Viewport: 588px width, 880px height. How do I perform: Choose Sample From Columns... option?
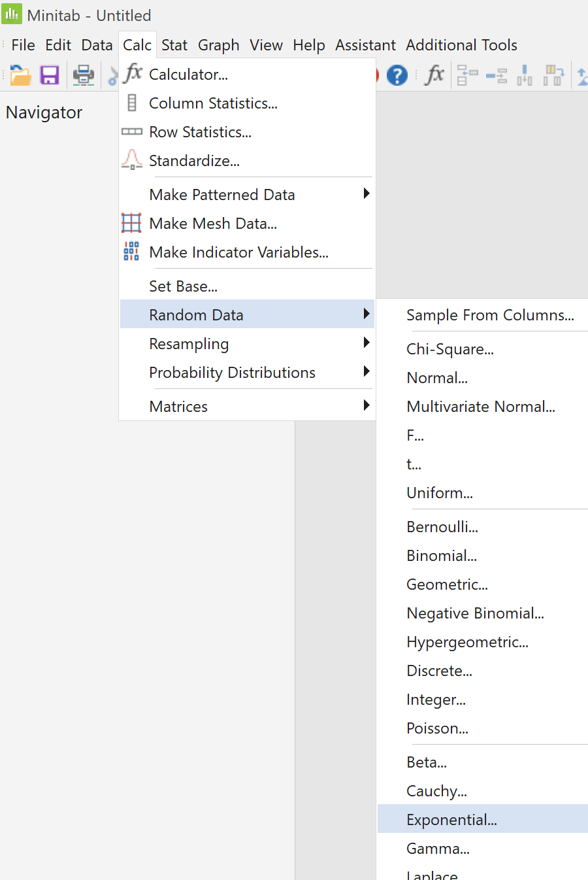pos(483,315)
